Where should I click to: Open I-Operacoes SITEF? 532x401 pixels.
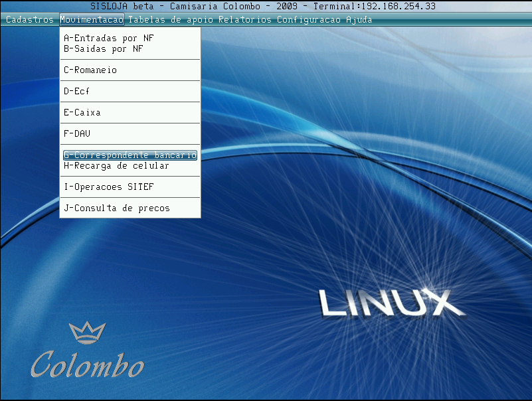108,187
